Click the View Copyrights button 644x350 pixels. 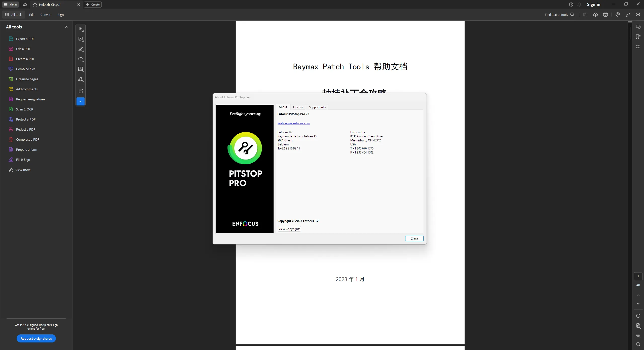tap(289, 229)
